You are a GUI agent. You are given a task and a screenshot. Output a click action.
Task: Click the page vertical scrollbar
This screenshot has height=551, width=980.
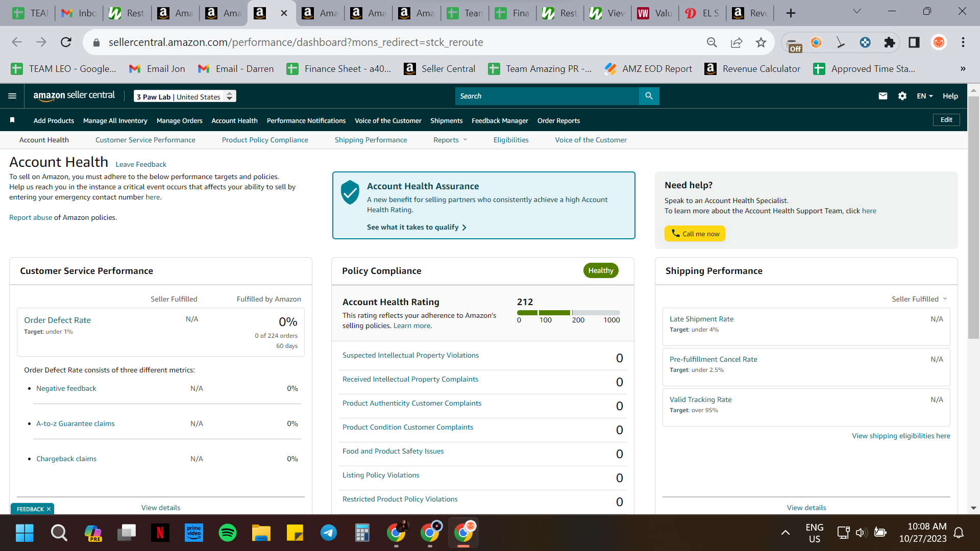(973, 217)
